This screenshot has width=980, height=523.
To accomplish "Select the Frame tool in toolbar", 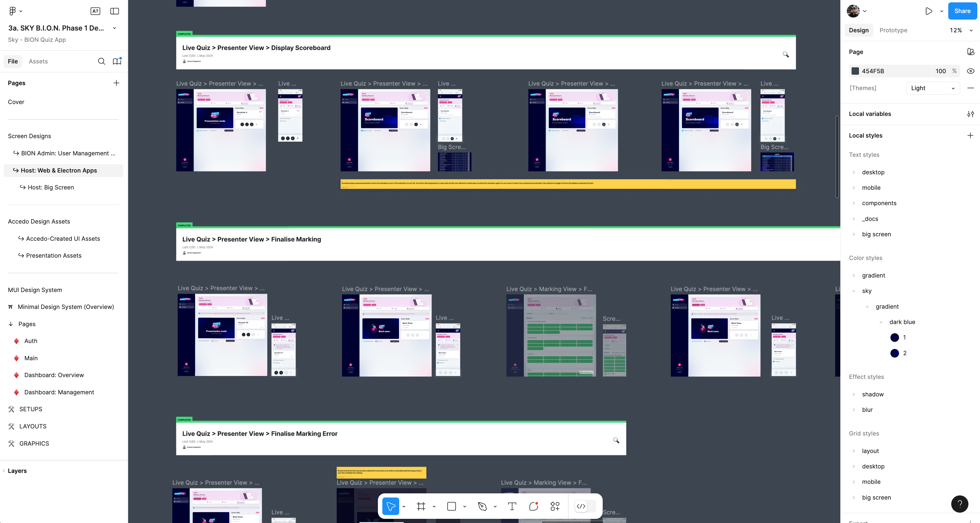I will click(x=421, y=506).
